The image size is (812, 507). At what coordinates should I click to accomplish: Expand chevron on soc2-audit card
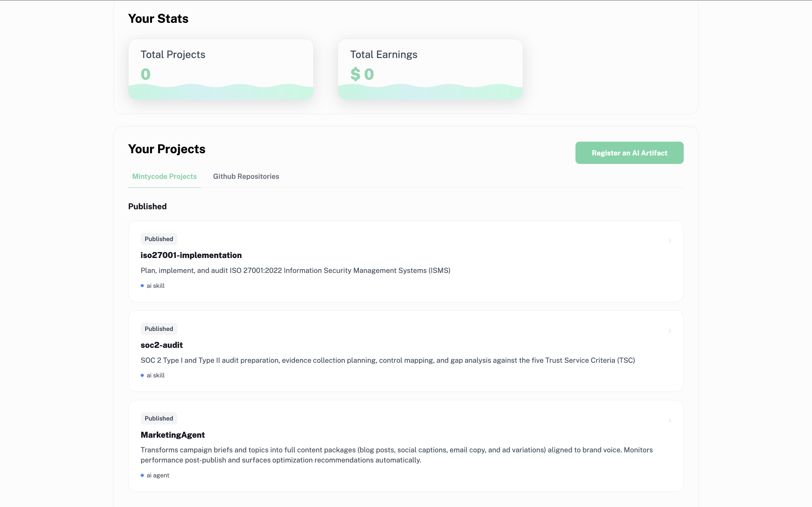click(670, 331)
